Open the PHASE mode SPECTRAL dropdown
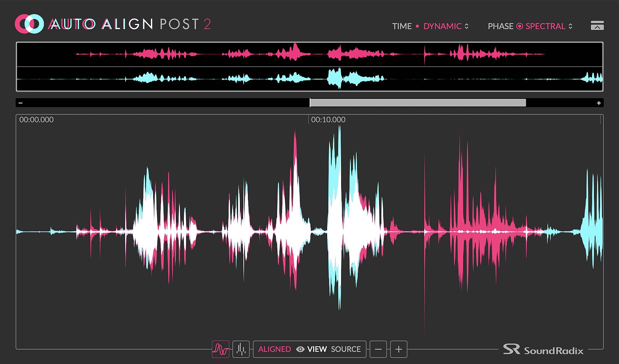 (x=549, y=26)
